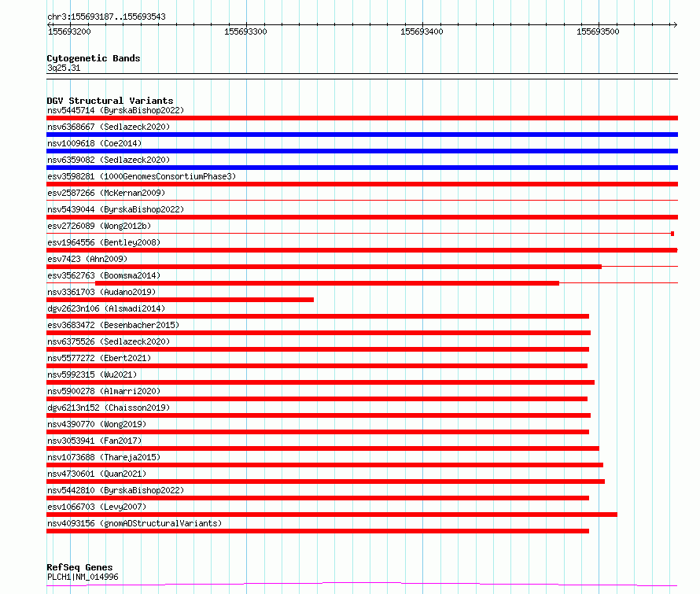Click the red bar of nsv1073688

pyautogui.click(x=325, y=465)
